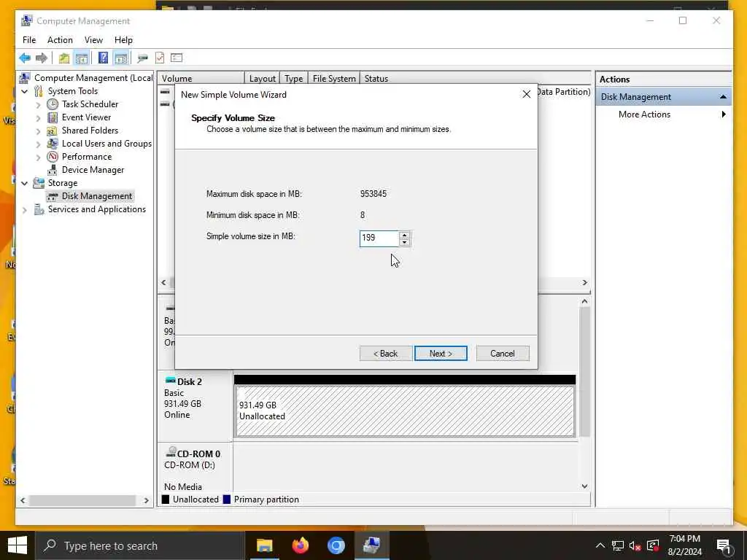Image resolution: width=747 pixels, height=560 pixels.
Task: Select the Storage node
Action: pos(63,183)
